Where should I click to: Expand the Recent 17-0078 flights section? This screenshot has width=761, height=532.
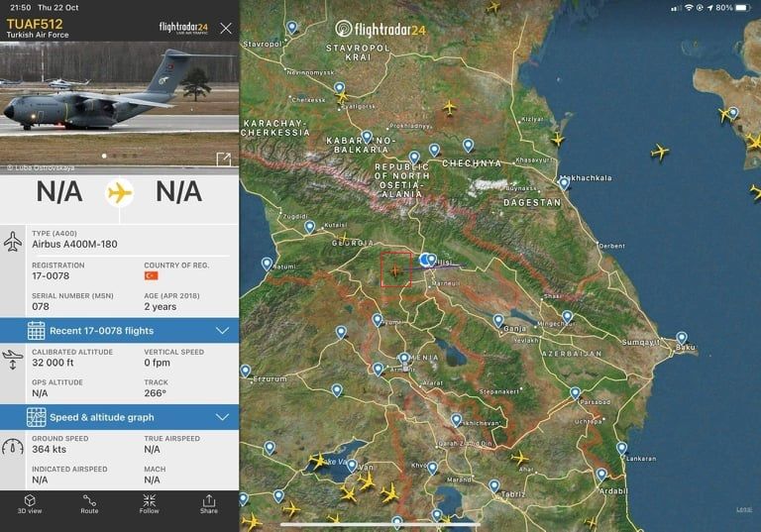(x=119, y=331)
